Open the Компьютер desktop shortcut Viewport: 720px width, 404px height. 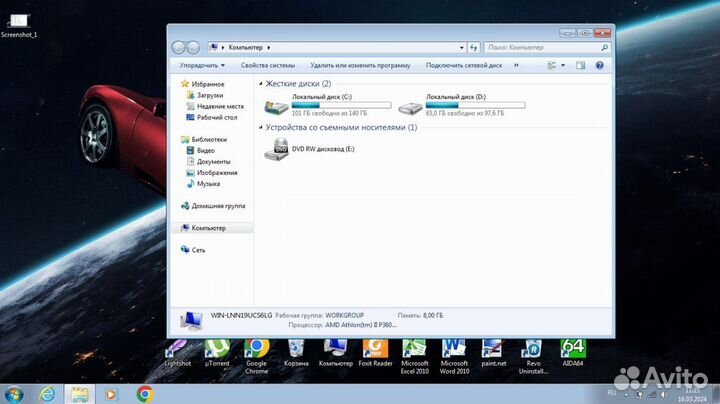336,353
